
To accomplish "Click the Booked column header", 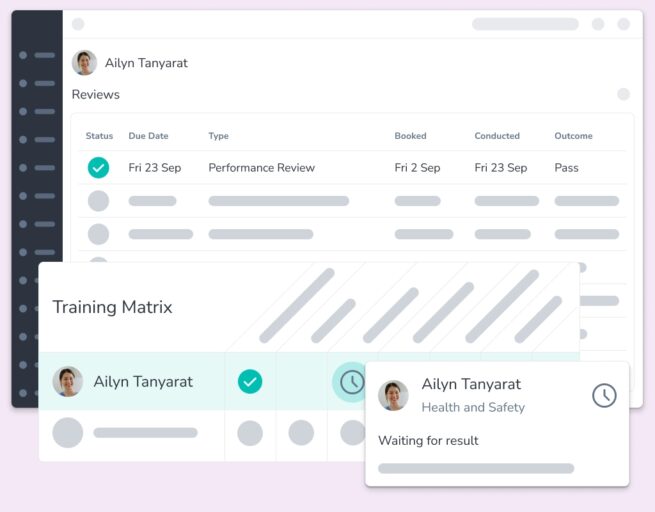I will pyautogui.click(x=410, y=136).
